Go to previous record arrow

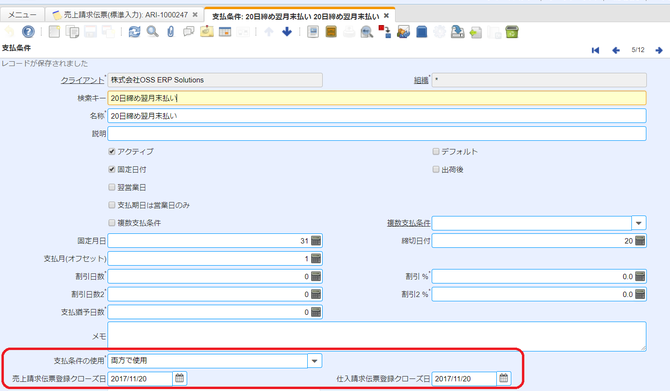pos(616,50)
